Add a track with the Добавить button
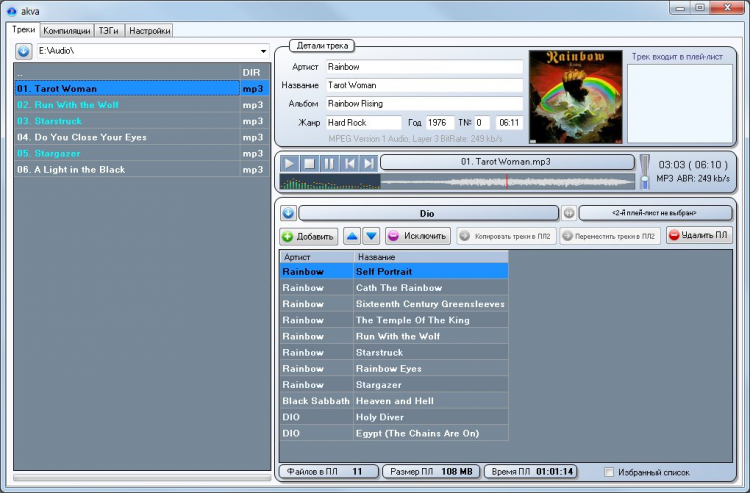750x493 pixels. tap(309, 236)
